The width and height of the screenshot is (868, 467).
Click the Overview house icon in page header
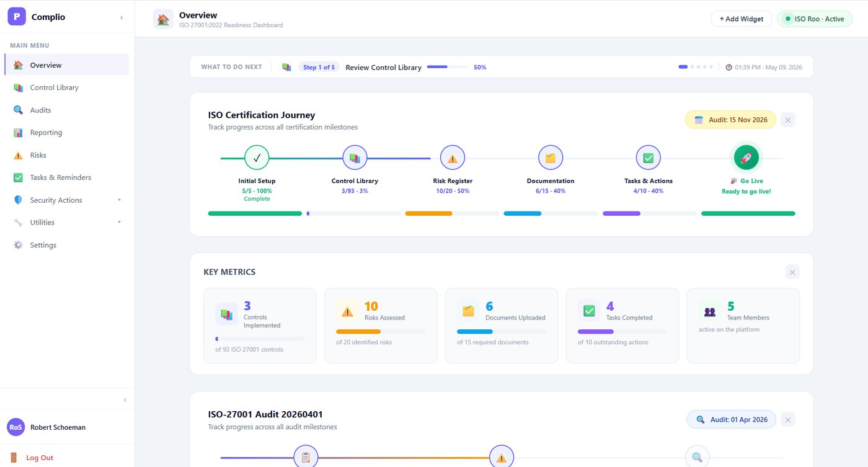(x=163, y=19)
